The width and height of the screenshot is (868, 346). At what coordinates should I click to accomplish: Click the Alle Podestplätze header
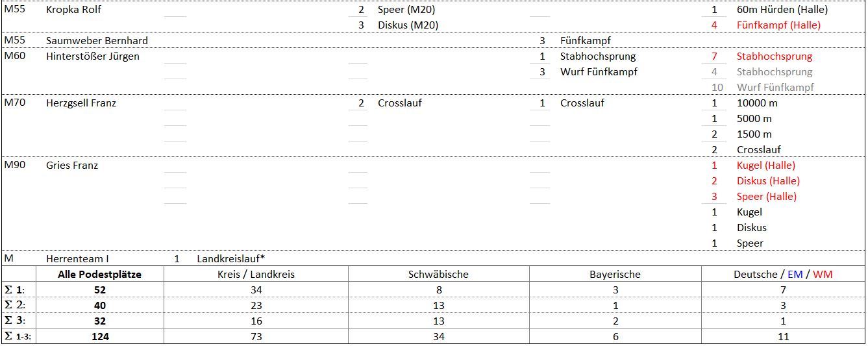99,274
